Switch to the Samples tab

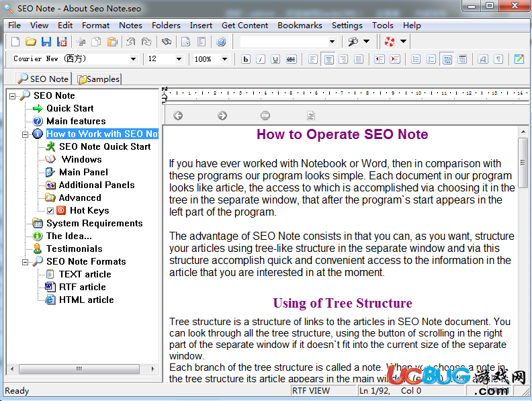pos(99,79)
